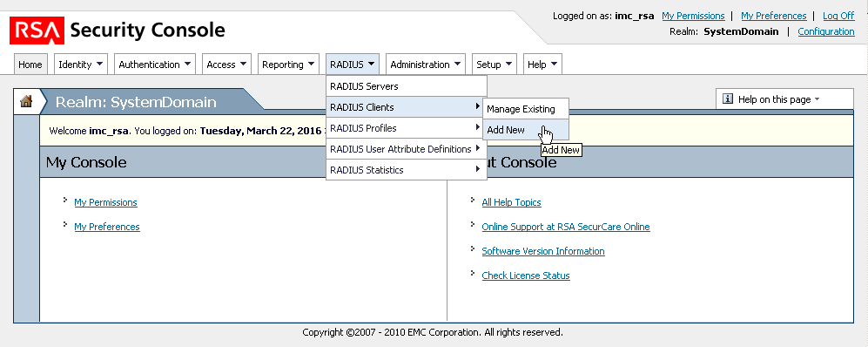Open the Reporting dropdown menu
This screenshot has height=347, width=868.
(x=288, y=65)
